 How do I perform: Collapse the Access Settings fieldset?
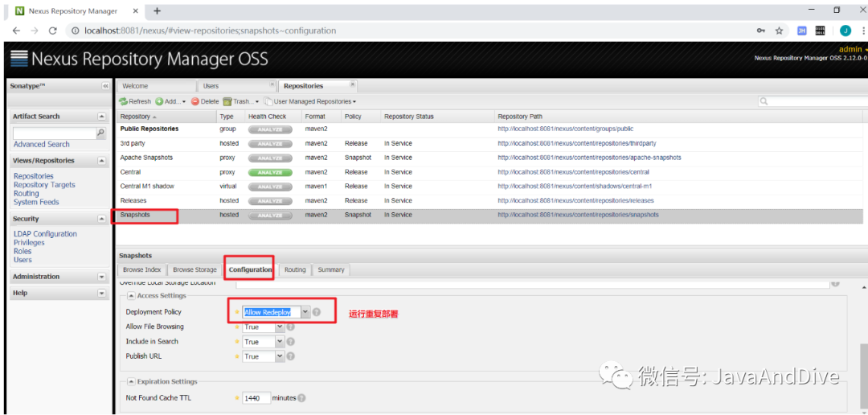[x=132, y=296]
